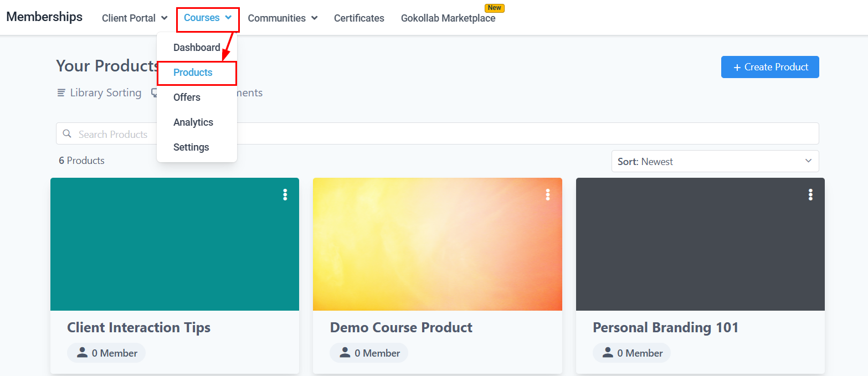This screenshot has height=376, width=868.
Task: Click the Demo Course Product title
Action: 401,327
